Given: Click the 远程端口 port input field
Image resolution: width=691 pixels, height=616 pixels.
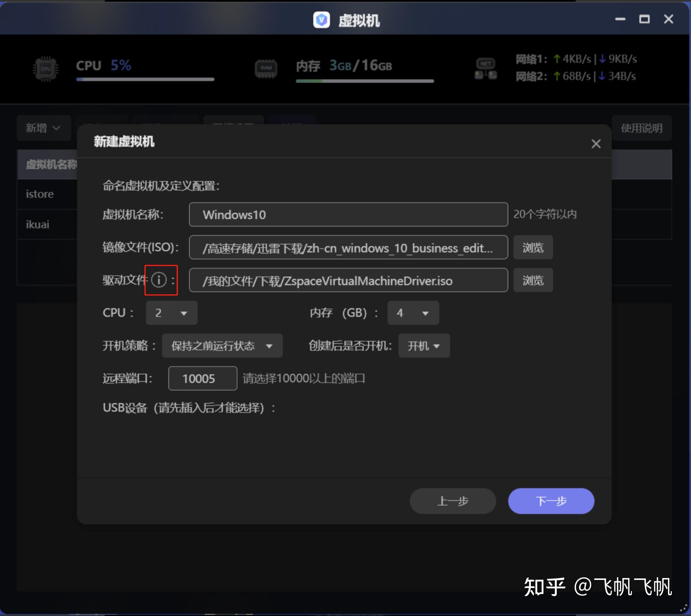Looking at the screenshot, I should 202,378.
